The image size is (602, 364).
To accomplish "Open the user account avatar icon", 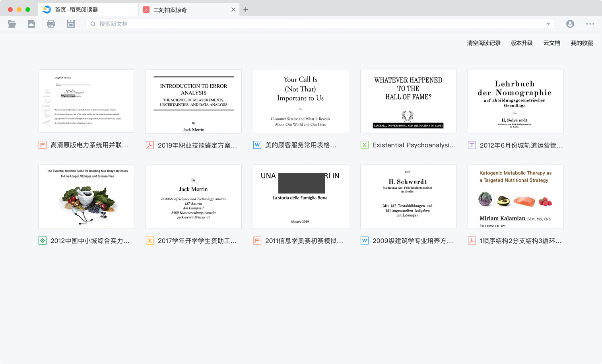I will tap(570, 24).
